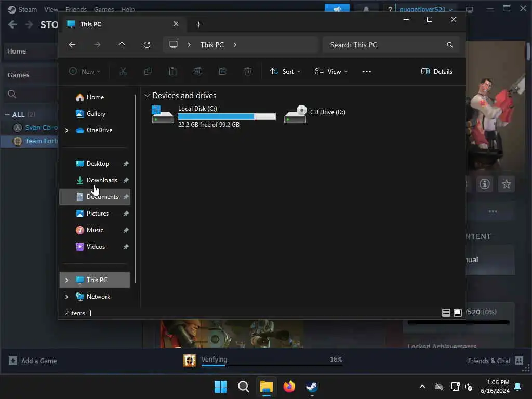532x399 pixels.
Task: Click the Verifying progress bar in Steam
Action: (272, 365)
